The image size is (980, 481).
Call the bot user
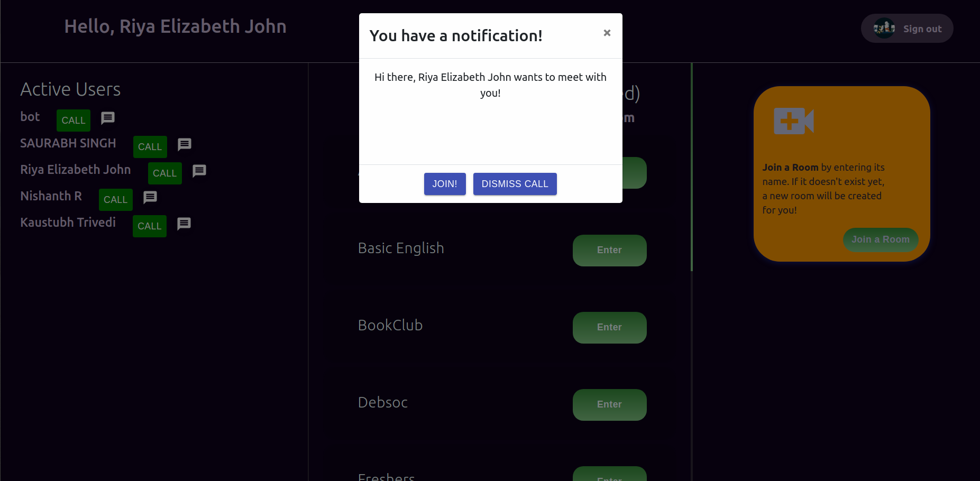74,121
